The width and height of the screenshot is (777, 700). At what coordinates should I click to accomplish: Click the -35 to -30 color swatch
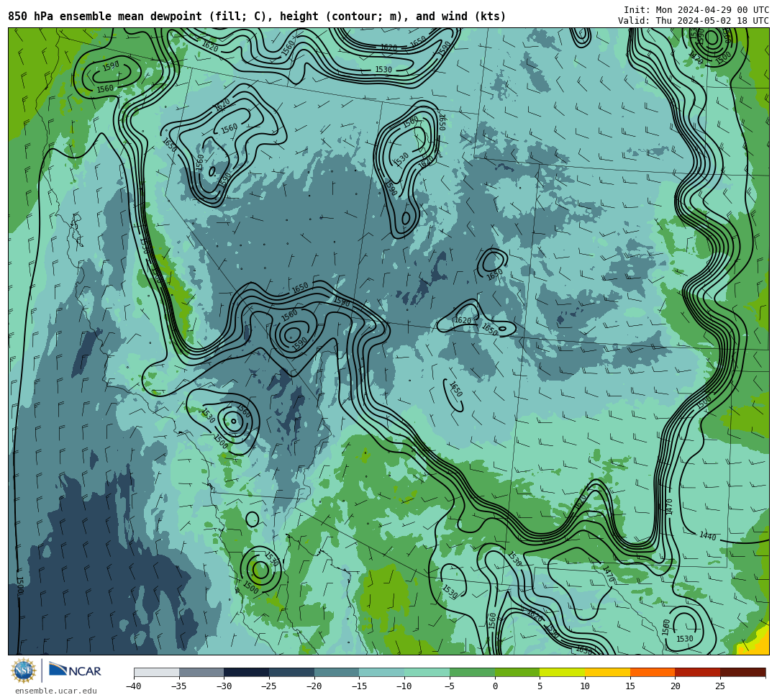tap(201, 672)
